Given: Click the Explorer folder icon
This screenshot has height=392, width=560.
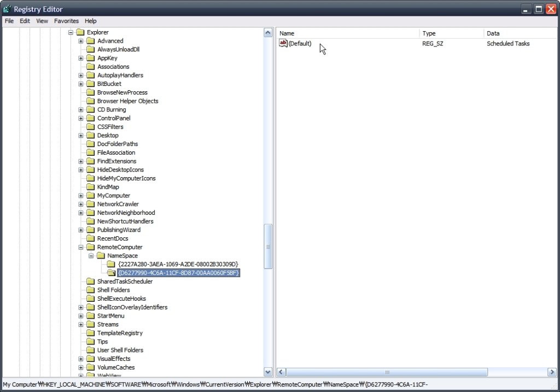Looking at the screenshot, I should tap(80, 32).
